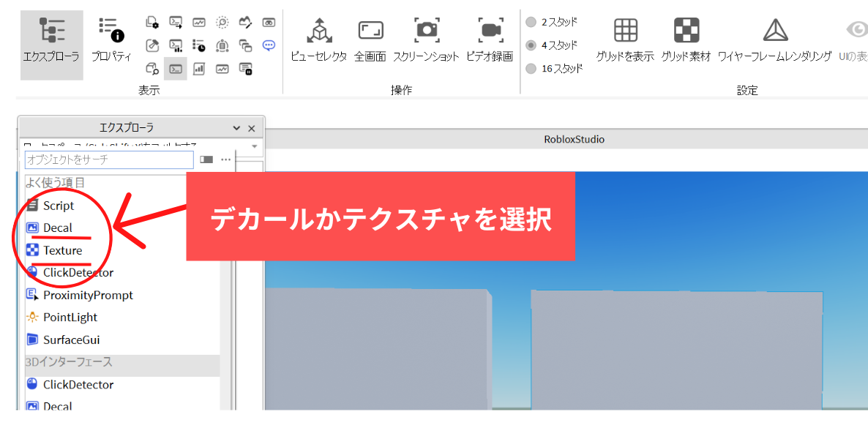Screen dimensions: 868x428
Task: Insert a PointLight object
Action: click(x=70, y=318)
